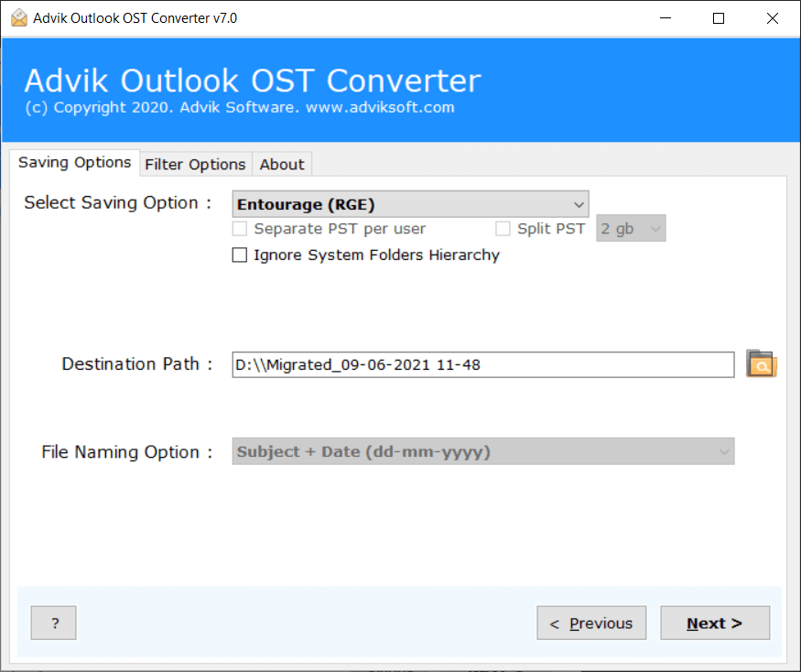The height and width of the screenshot is (672, 801).
Task: Click the folder browse icon beside Destination Path
Action: [x=761, y=363]
